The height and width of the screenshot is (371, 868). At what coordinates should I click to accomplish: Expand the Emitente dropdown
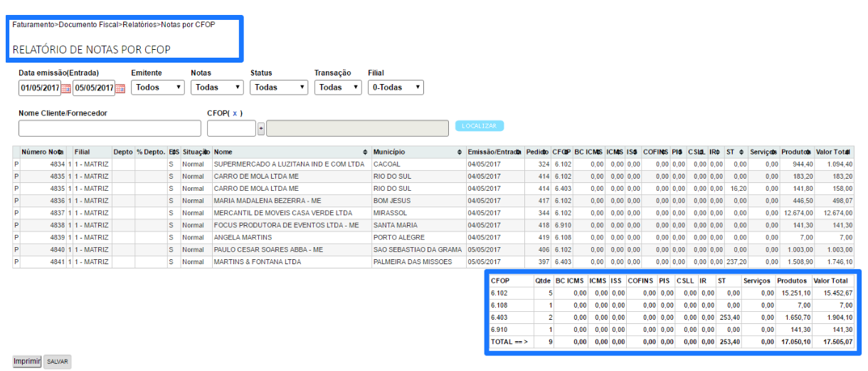(x=158, y=88)
